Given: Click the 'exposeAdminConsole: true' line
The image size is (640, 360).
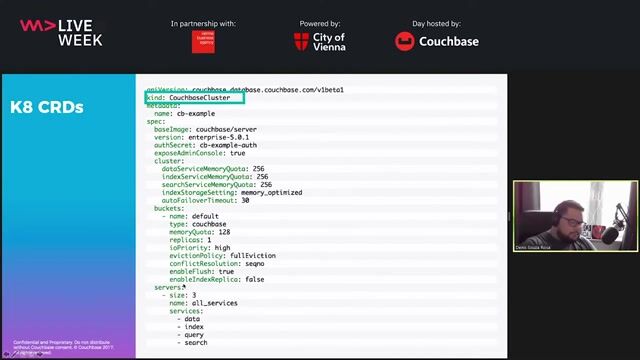Looking at the screenshot, I should pyautogui.click(x=200, y=153).
